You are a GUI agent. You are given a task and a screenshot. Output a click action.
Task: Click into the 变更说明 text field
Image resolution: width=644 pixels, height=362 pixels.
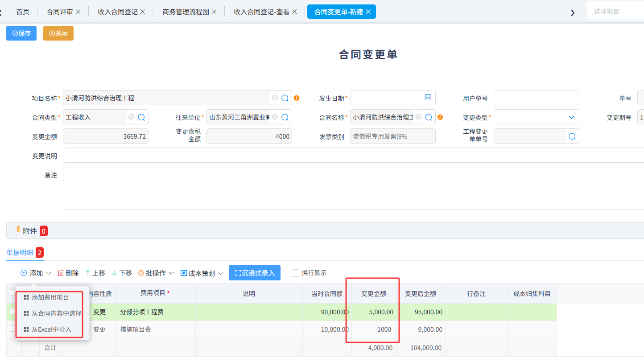(x=353, y=156)
